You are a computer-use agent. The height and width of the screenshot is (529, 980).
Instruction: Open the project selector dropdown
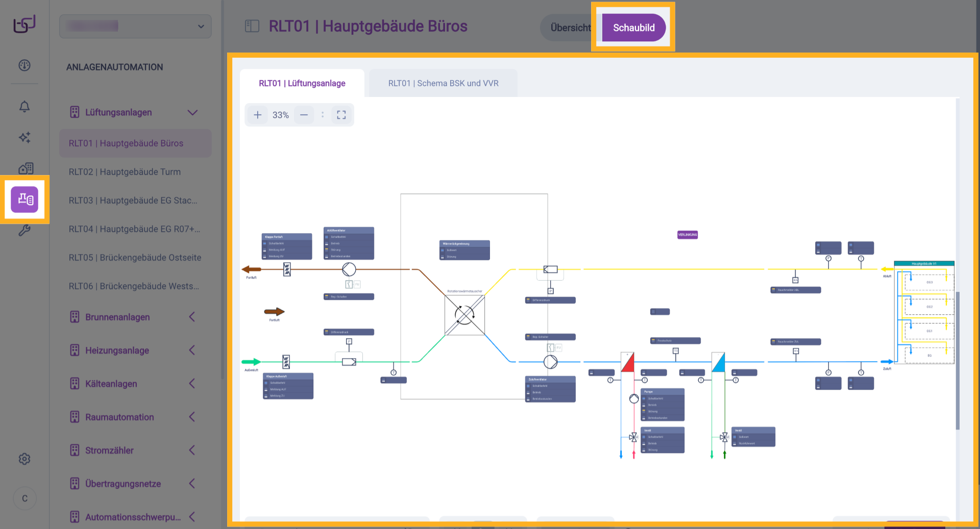(x=135, y=26)
